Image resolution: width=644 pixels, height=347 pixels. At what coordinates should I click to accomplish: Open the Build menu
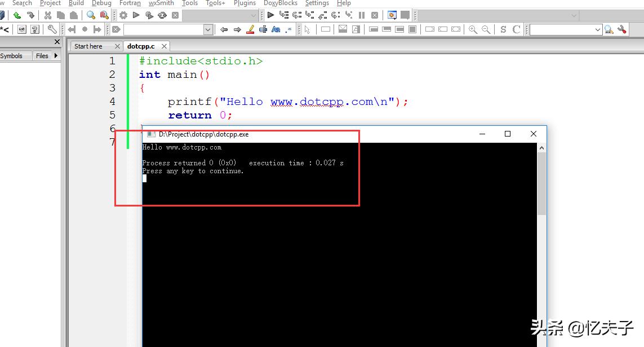click(75, 3)
